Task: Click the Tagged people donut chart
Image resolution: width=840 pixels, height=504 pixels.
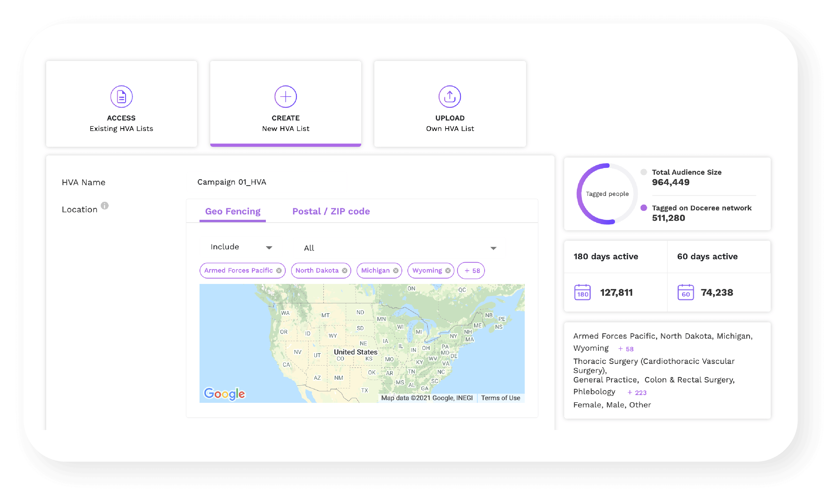Action: coord(607,194)
